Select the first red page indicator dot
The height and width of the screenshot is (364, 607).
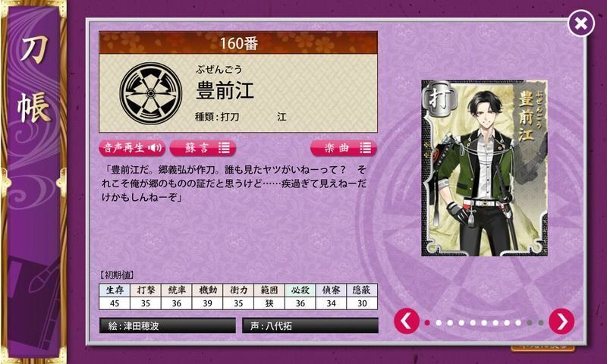point(427,322)
